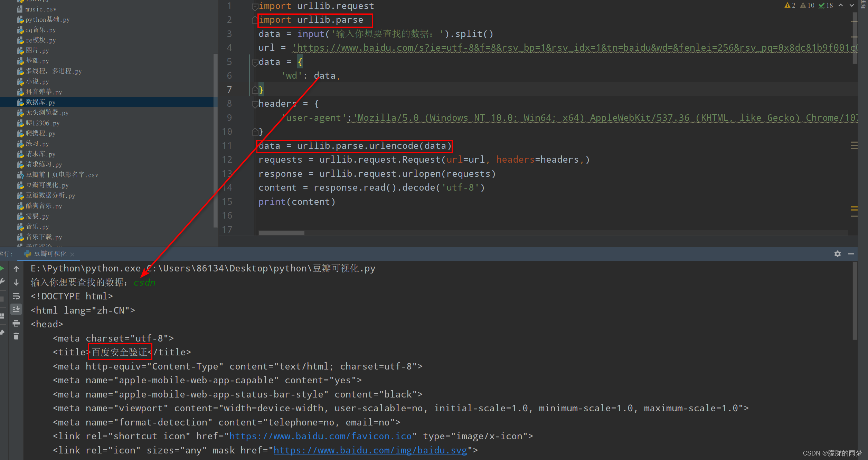868x460 pixels.
Task: Click line number 12 in gutter
Action: 227,160
